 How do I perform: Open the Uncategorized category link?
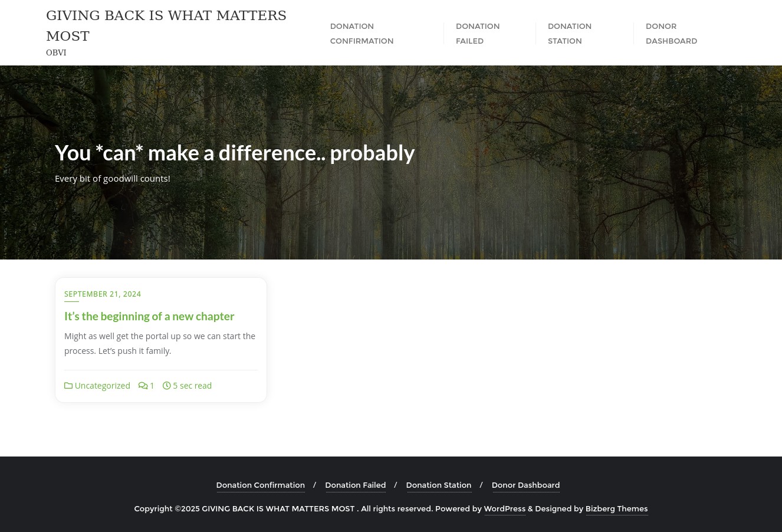pos(102,386)
